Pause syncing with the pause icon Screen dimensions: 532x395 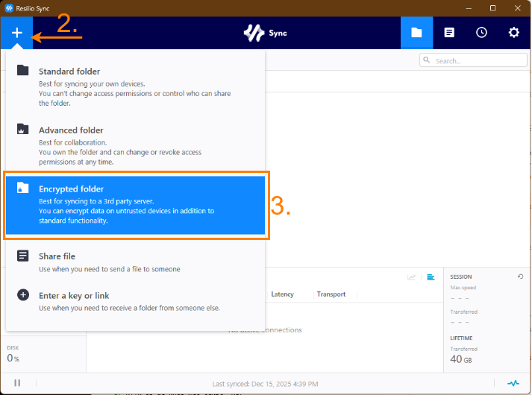pos(17,383)
